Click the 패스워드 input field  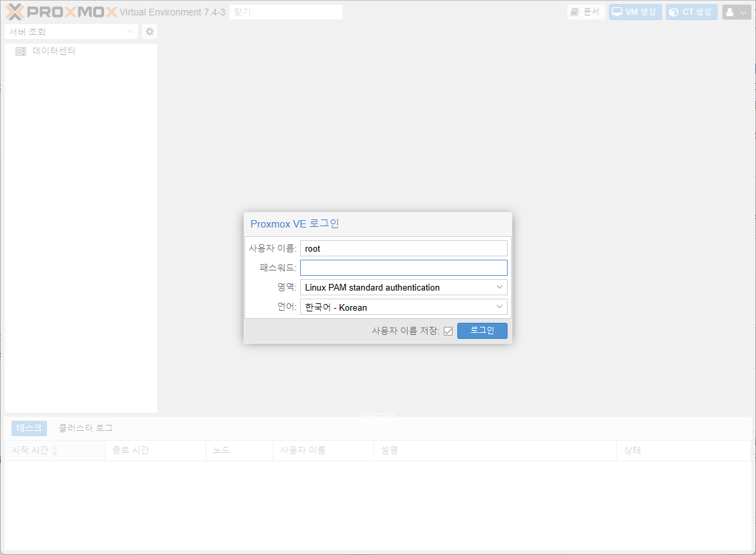pyautogui.click(x=404, y=268)
